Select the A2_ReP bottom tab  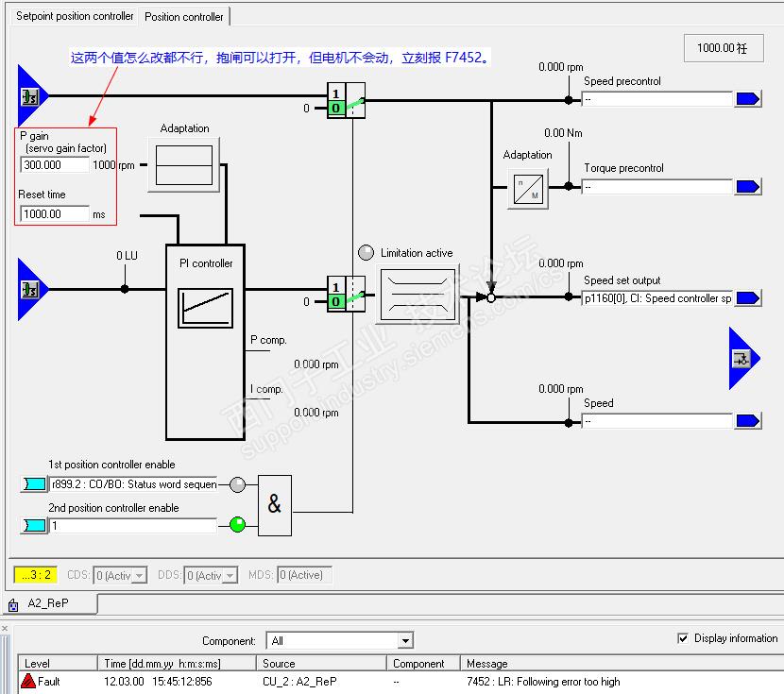pyautogui.click(x=48, y=603)
